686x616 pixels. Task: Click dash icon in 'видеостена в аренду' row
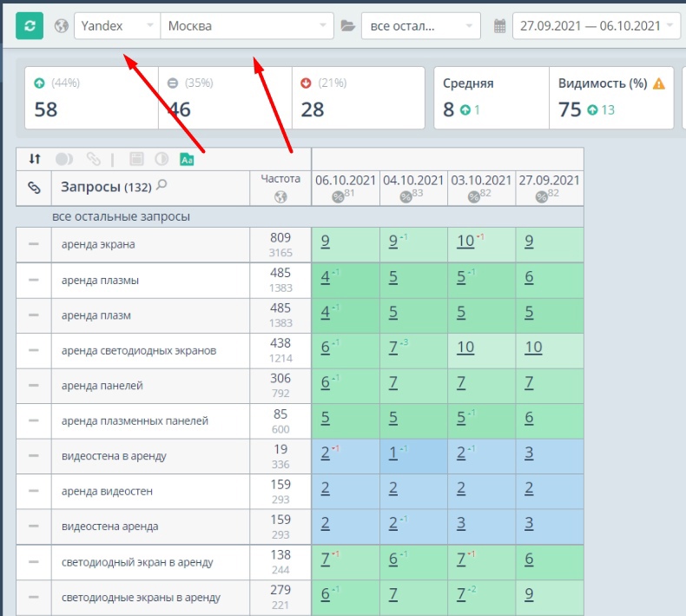(x=34, y=456)
